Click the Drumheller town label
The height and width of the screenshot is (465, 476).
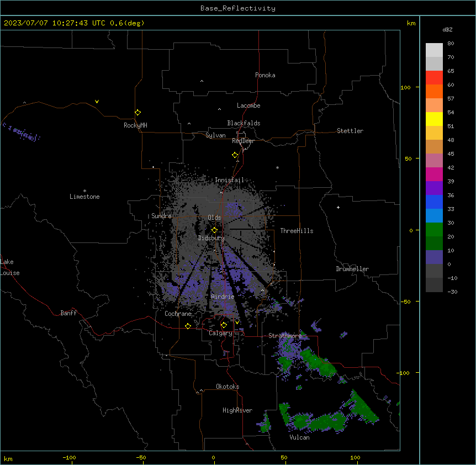click(x=352, y=269)
